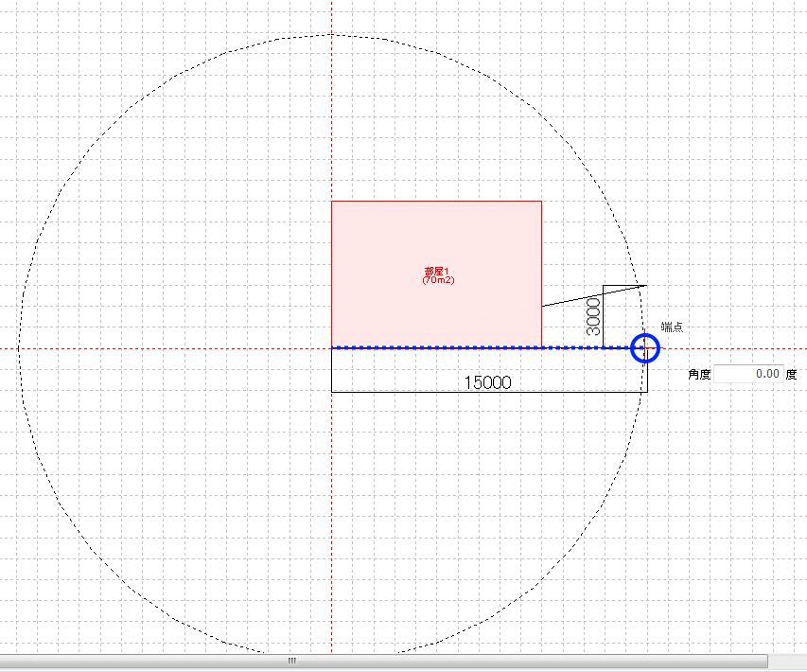Click the bottom-left corner of 15000 dimension box
Viewport: 807px width, 672px height.
point(331,392)
